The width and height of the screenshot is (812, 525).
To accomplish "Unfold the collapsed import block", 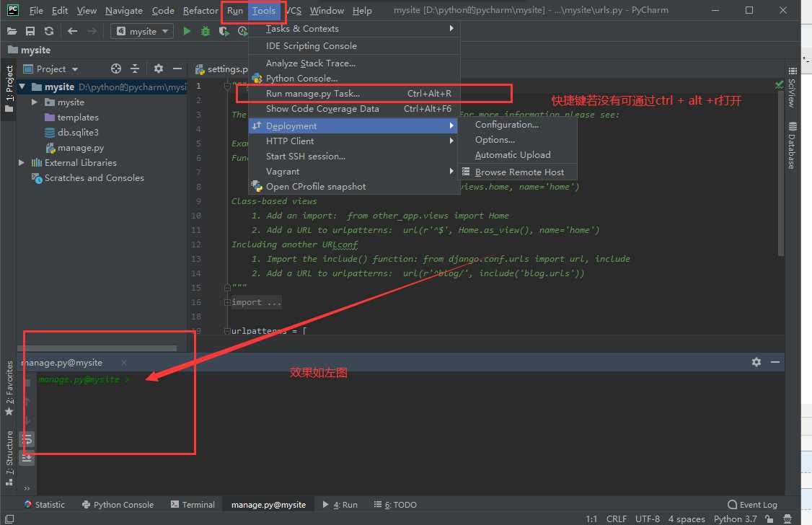I will coord(227,302).
